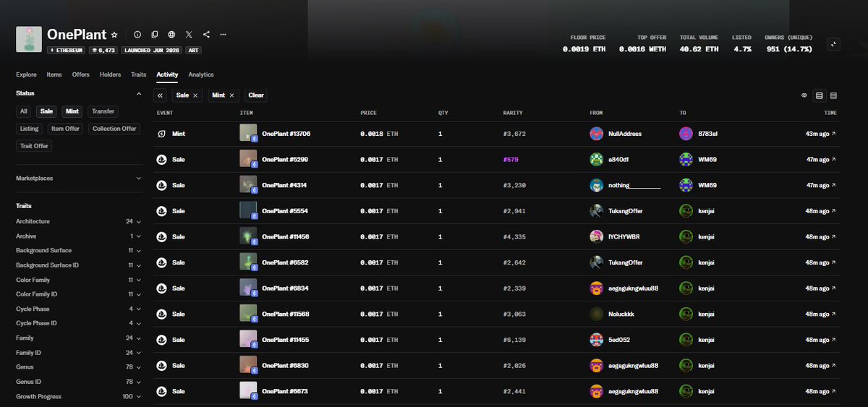
Task: Enable the Item Offer status filter
Action: pyautogui.click(x=65, y=129)
